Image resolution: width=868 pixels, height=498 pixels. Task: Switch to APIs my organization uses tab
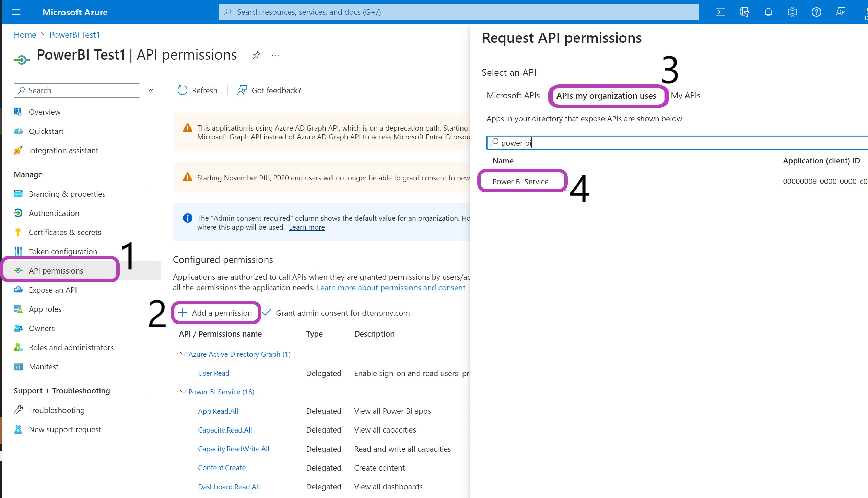coord(606,96)
